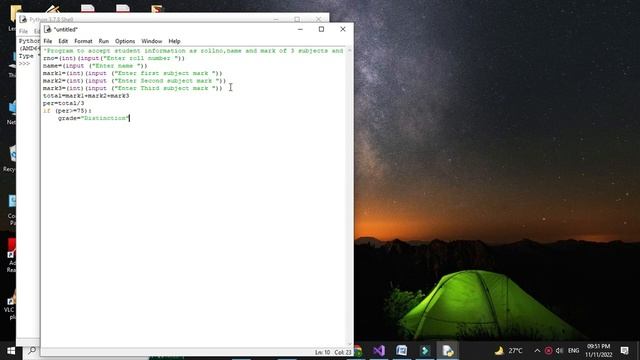640x360 pixels.
Task: Open the green arrow app on taskbar
Action: (x=425, y=351)
